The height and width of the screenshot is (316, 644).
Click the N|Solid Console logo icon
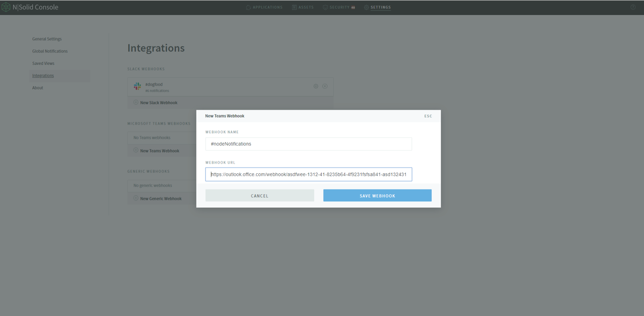[x=6, y=7]
